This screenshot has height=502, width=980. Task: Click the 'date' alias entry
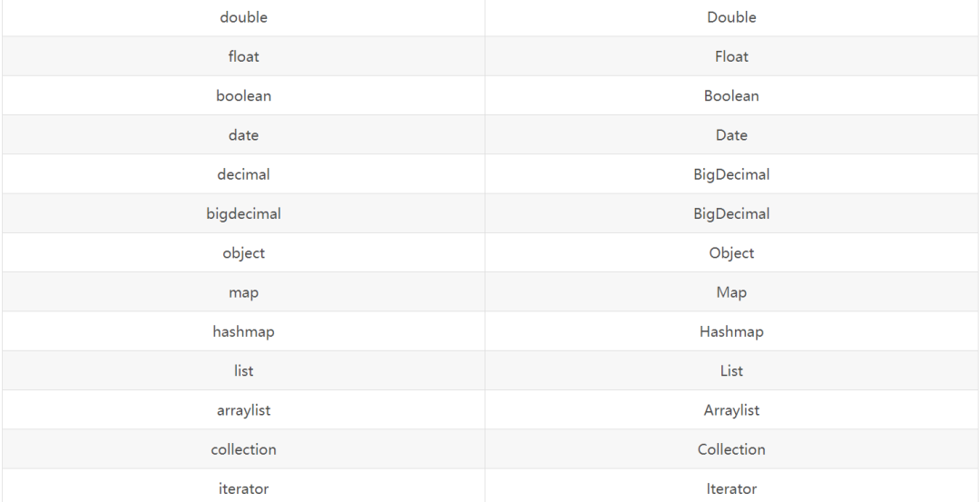click(x=243, y=135)
